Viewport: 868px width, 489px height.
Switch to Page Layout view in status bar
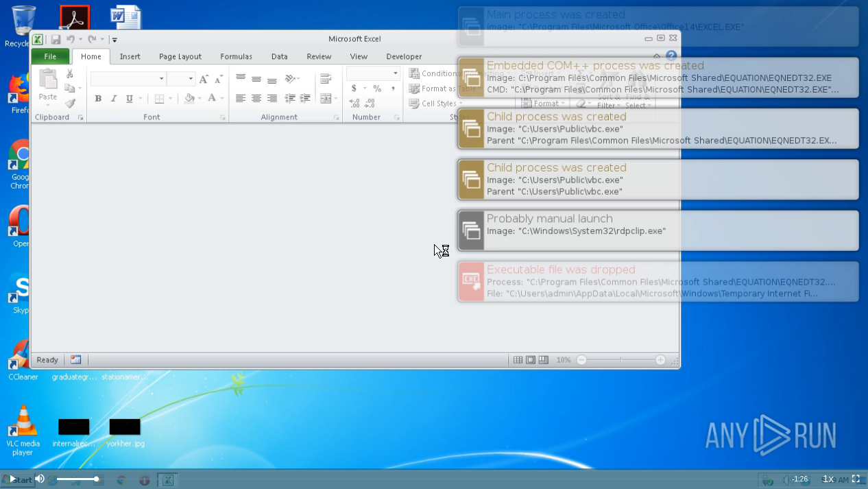[x=531, y=360]
